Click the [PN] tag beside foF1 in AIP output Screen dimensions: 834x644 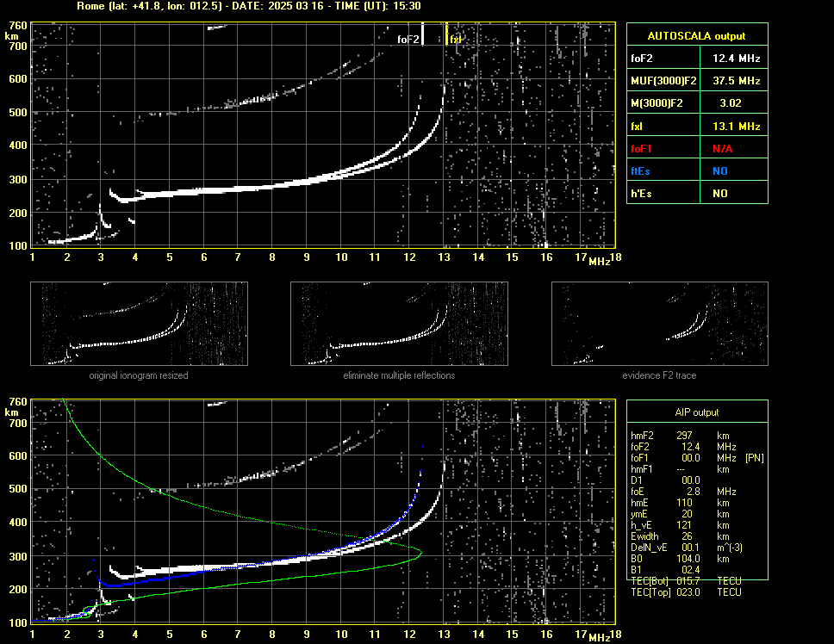click(x=754, y=457)
